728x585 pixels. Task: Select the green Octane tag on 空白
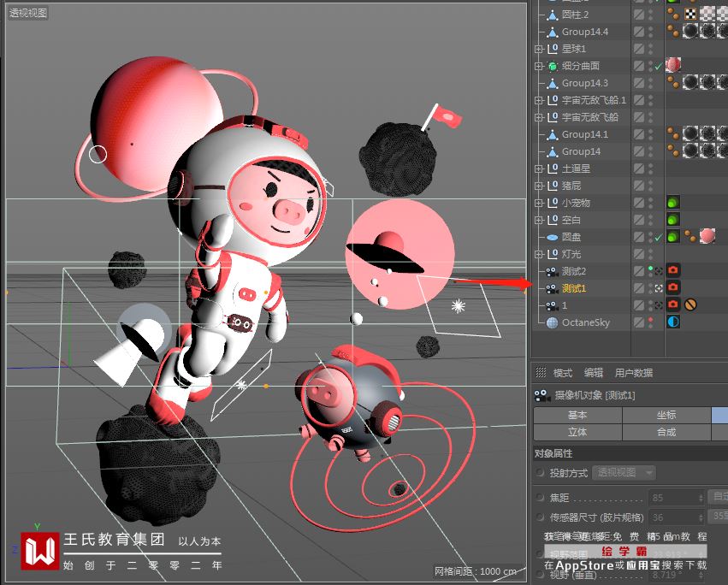pyautogui.click(x=672, y=220)
